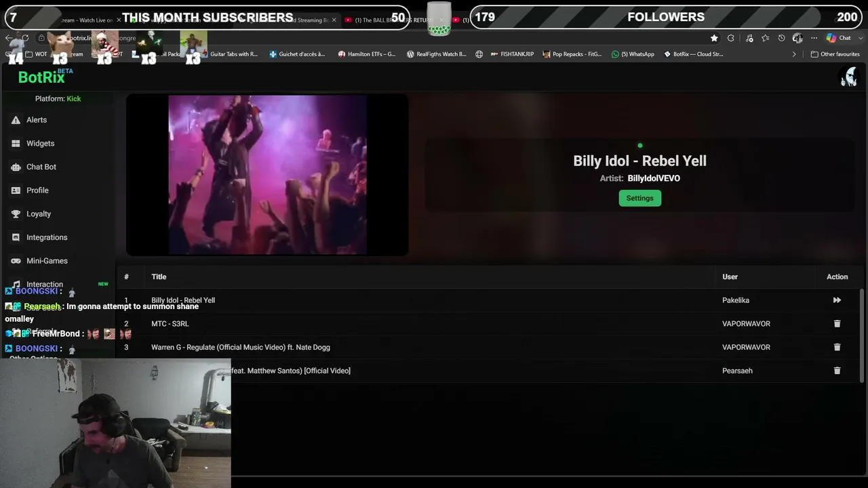Click the Chat Bot robot icon

(x=16, y=167)
